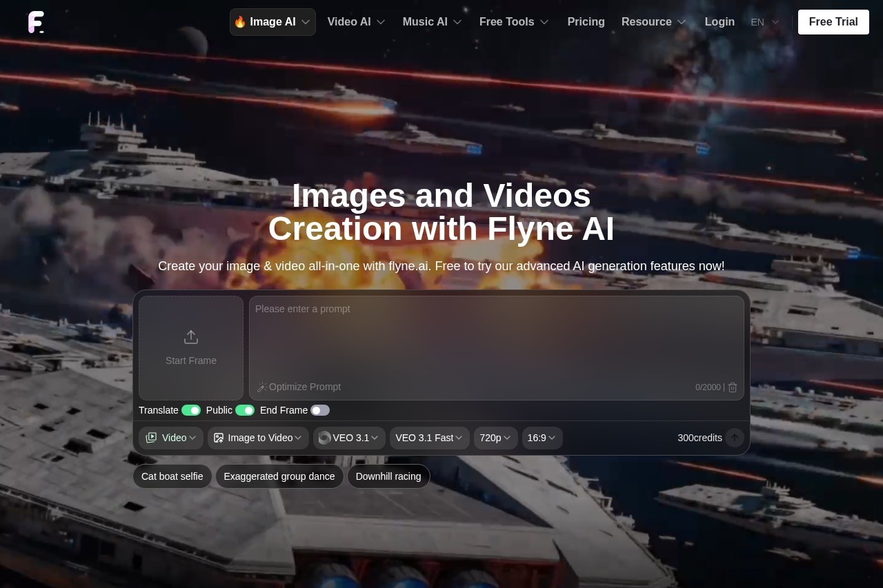Open the Video AI menu

[x=356, y=22]
